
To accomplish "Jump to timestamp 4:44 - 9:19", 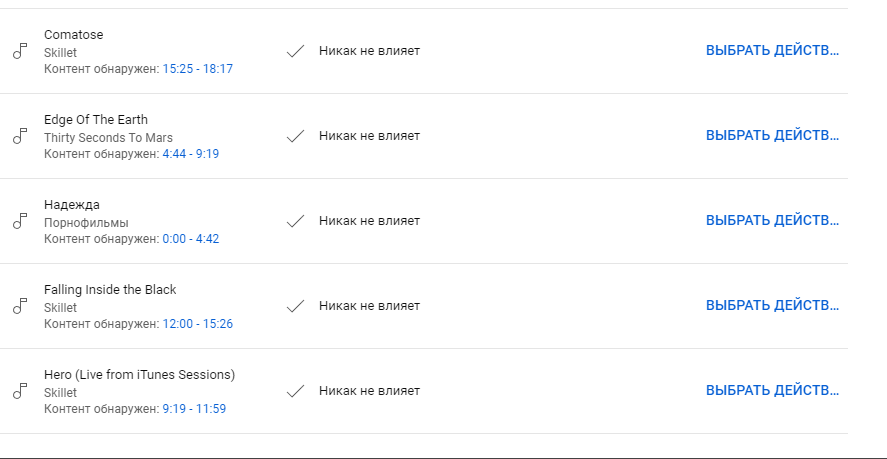I will coord(190,154).
